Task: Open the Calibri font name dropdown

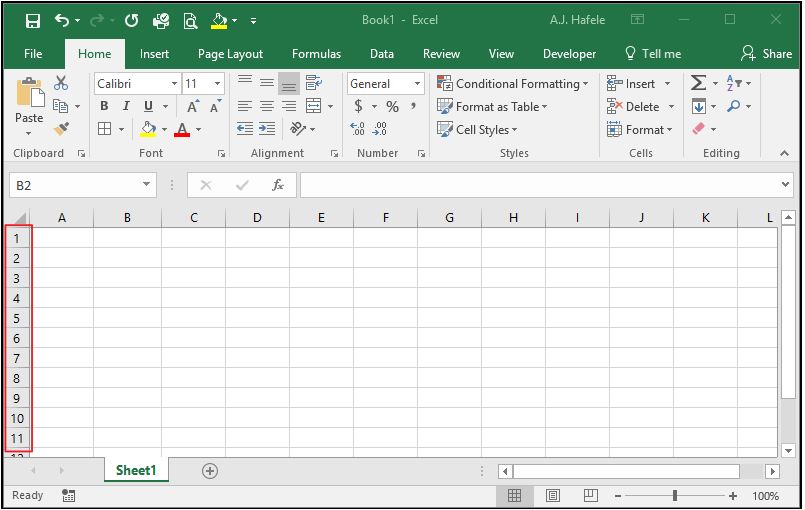Action: click(x=175, y=84)
